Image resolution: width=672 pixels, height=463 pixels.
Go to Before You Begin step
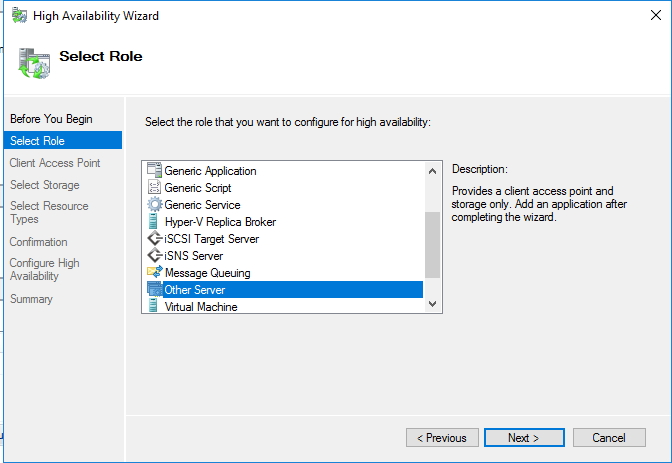[x=51, y=119]
